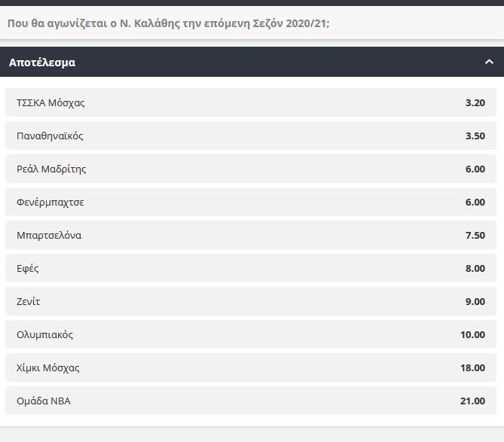
Task: Select ΤΣΣΚΑ Μόσχας odds 3.20
Action: [251, 102]
